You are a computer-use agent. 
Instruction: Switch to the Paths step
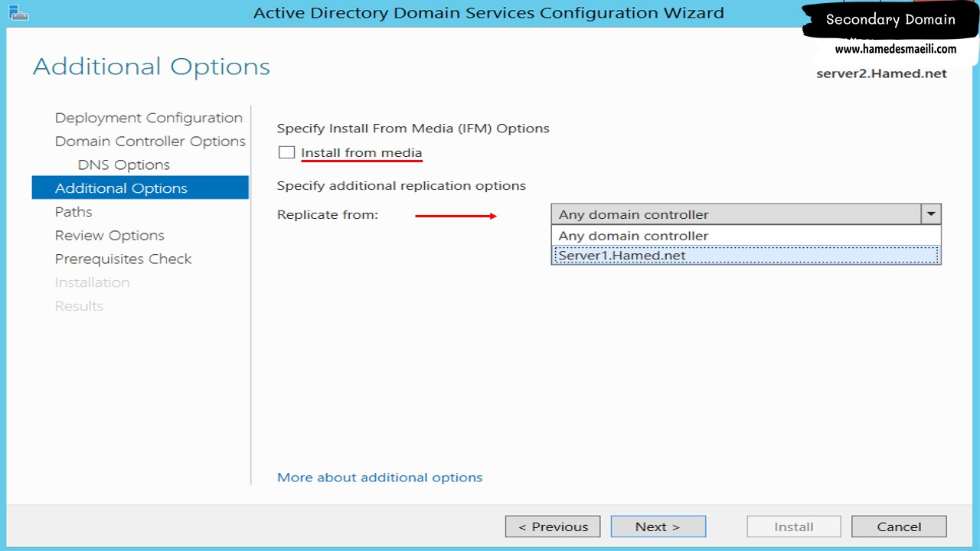[73, 212]
